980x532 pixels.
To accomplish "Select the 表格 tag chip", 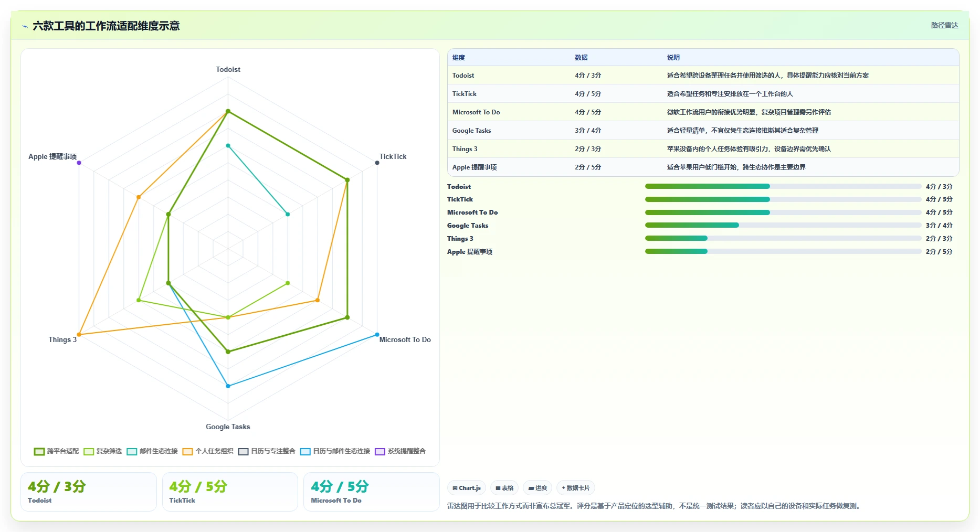I will pos(504,488).
